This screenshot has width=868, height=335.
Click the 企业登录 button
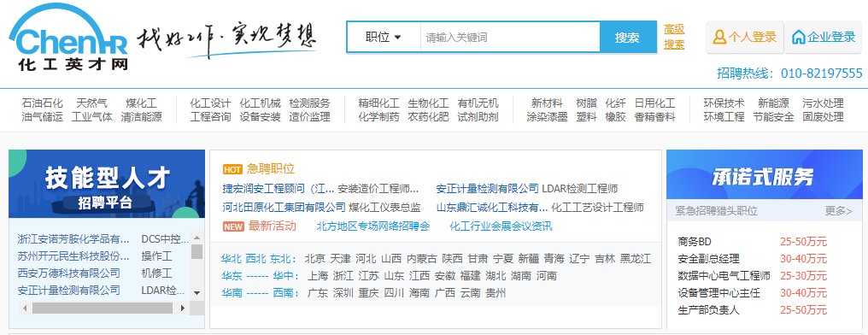pyautogui.click(x=824, y=37)
